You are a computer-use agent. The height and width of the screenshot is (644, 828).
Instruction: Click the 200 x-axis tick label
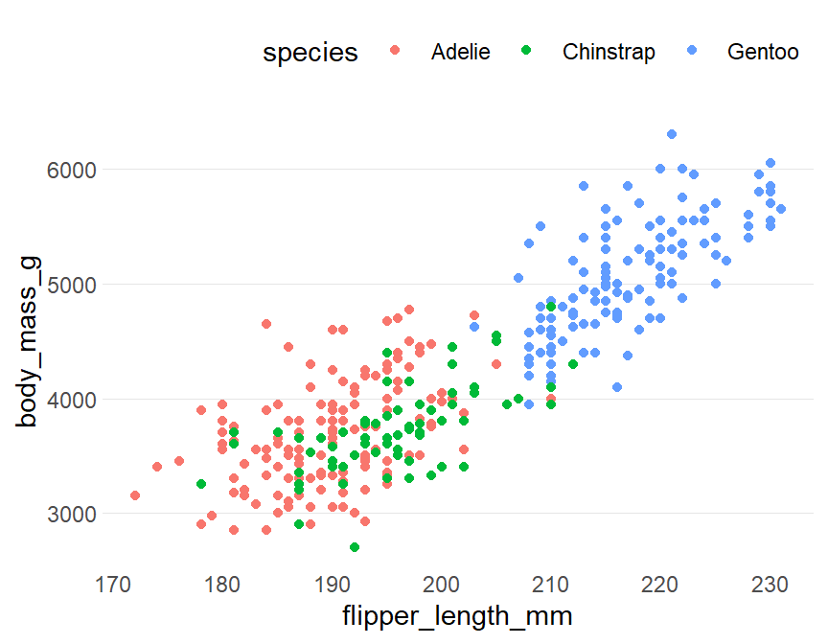coord(441,583)
